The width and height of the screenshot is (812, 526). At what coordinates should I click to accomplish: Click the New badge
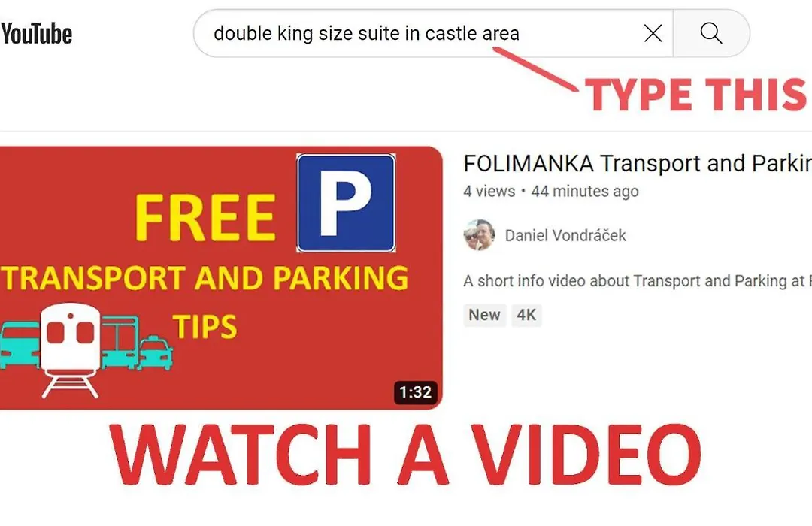coord(484,315)
